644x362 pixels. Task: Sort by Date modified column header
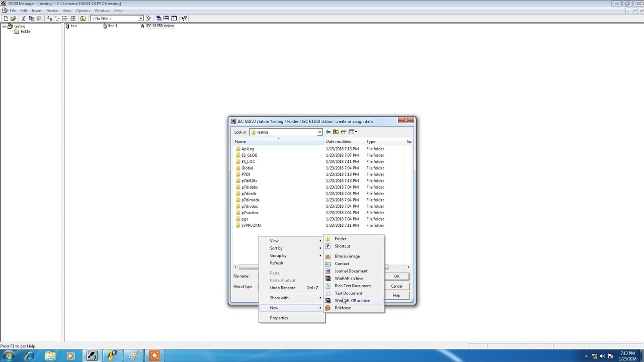(345, 142)
